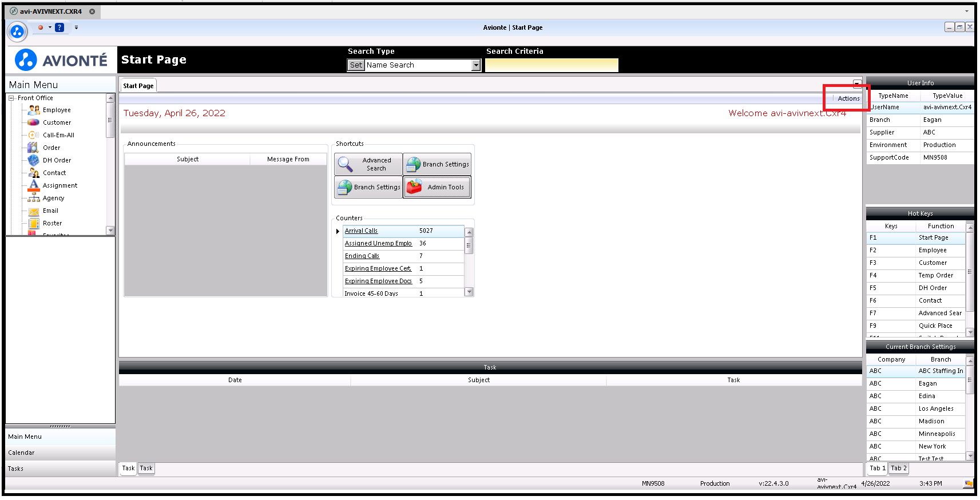The height and width of the screenshot is (500, 980).
Task: Open DH Order in the Front Office tree
Action: pos(57,160)
